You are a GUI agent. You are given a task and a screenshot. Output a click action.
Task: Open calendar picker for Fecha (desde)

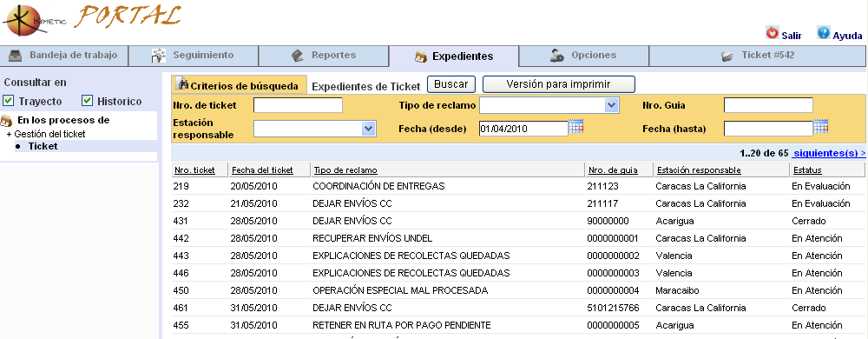point(576,127)
